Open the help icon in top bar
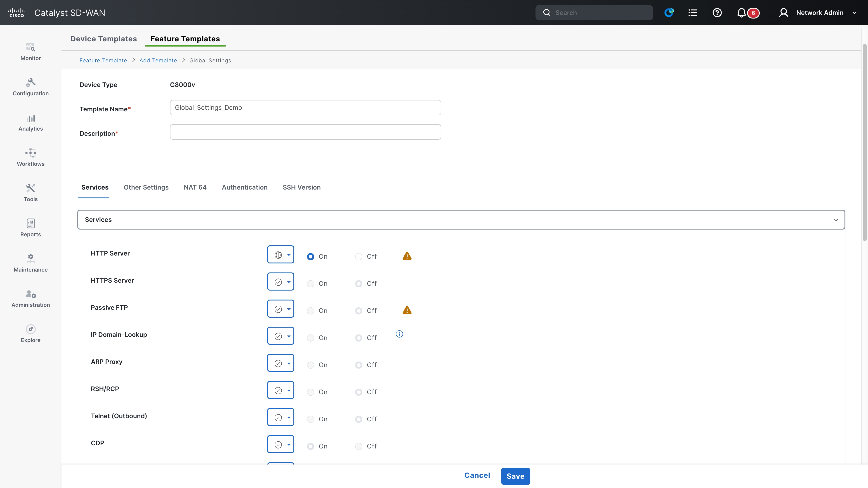The width and height of the screenshot is (868, 488). 717,12
